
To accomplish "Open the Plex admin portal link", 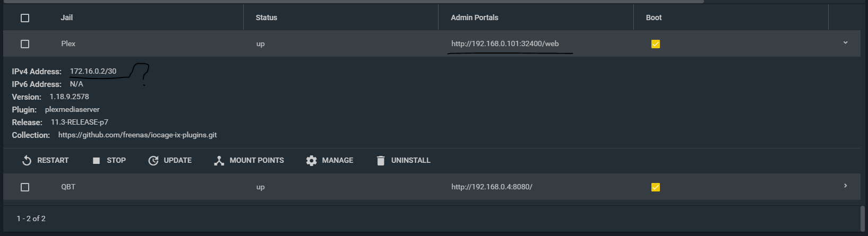I will [505, 44].
